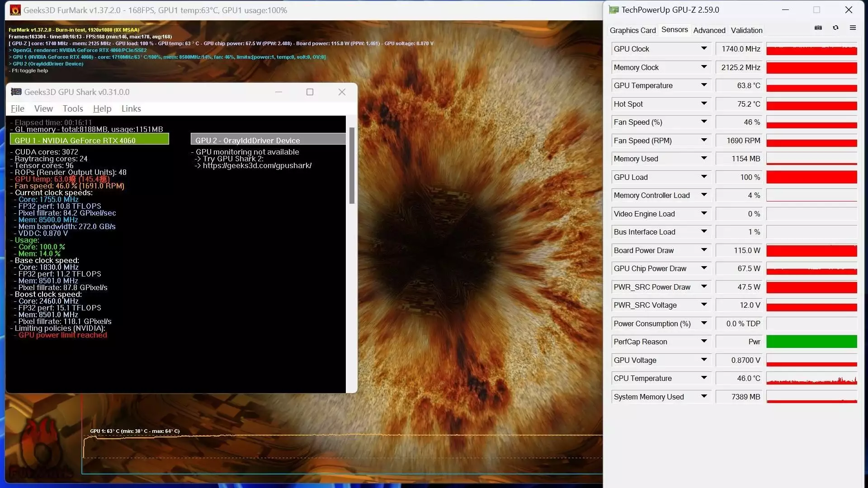This screenshot has height=488, width=868.
Task: Click the FurMark GPU temperature graph label
Action: (x=135, y=431)
